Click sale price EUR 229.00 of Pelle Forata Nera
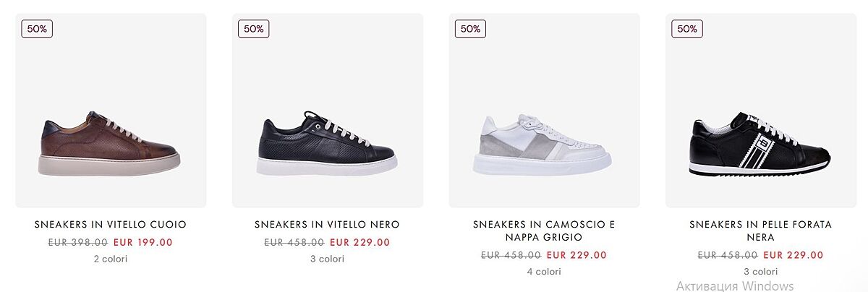The image size is (868, 292). pos(793,255)
